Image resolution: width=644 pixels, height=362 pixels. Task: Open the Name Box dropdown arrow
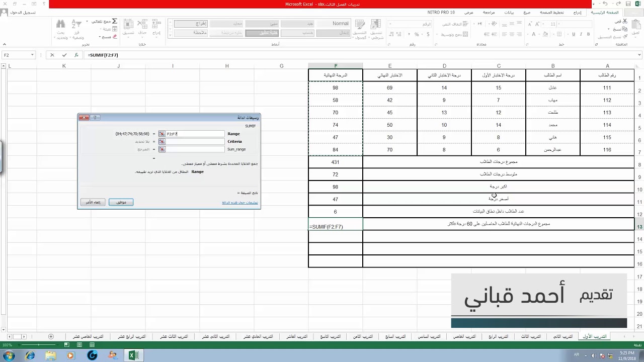[x=32, y=55]
